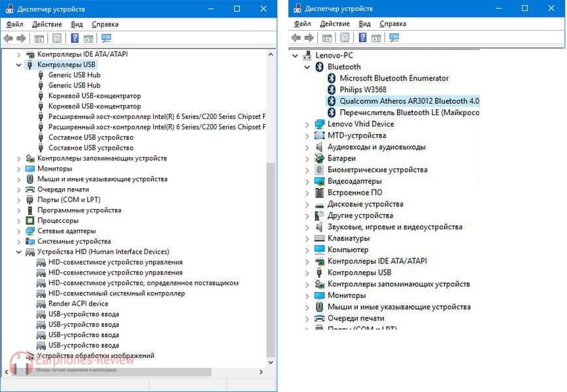
Task: Select the Philips W3568 Bluetooth device
Action: point(362,90)
